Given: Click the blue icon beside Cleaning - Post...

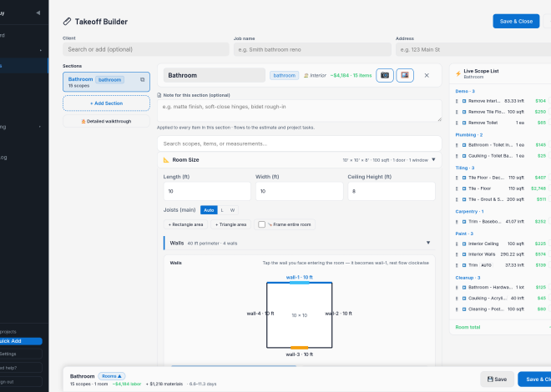Looking at the screenshot, I should (x=464, y=309).
